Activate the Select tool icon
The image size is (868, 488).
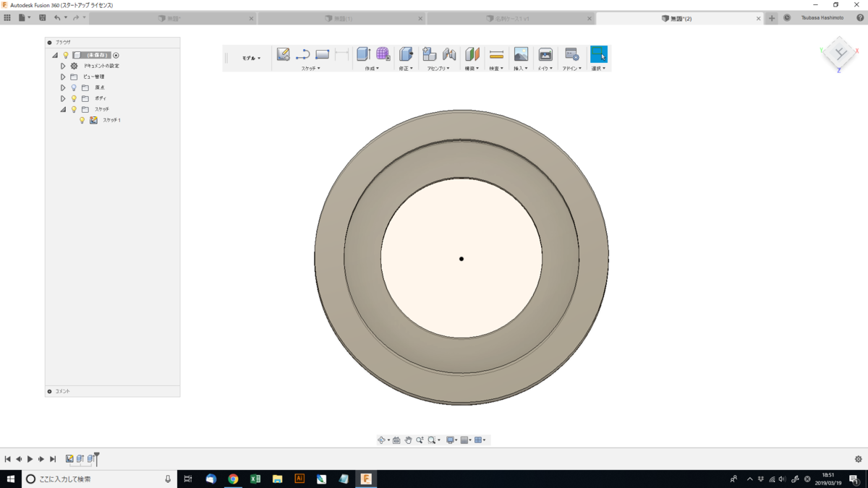pyautogui.click(x=599, y=54)
